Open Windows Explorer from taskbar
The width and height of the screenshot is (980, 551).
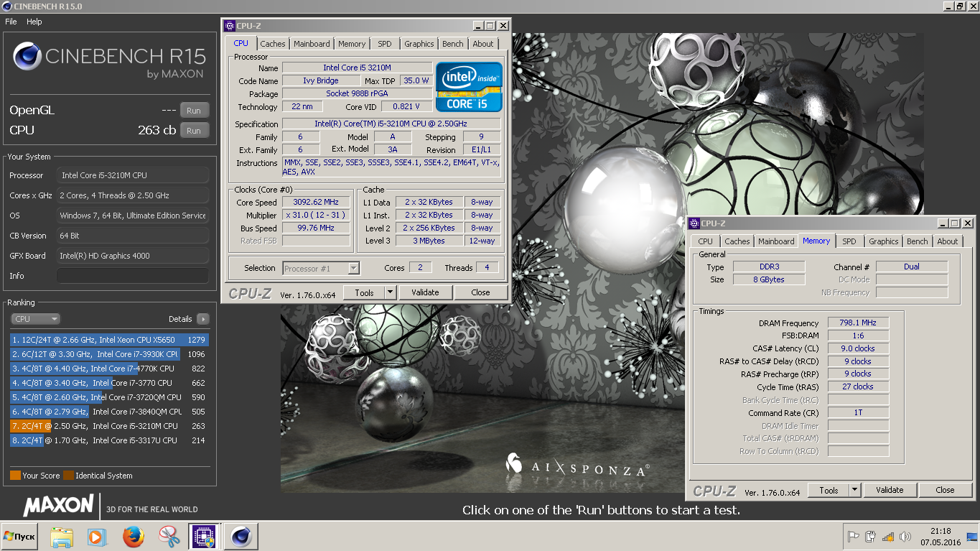(x=62, y=537)
